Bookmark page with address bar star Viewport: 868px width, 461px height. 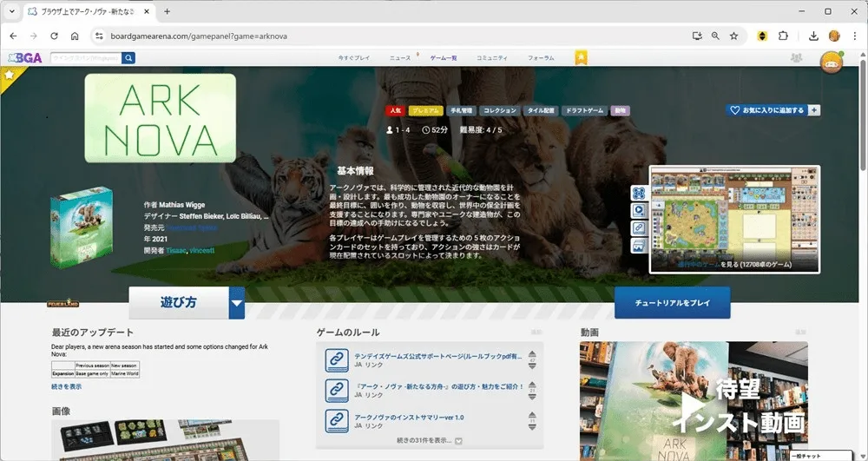(x=733, y=36)
